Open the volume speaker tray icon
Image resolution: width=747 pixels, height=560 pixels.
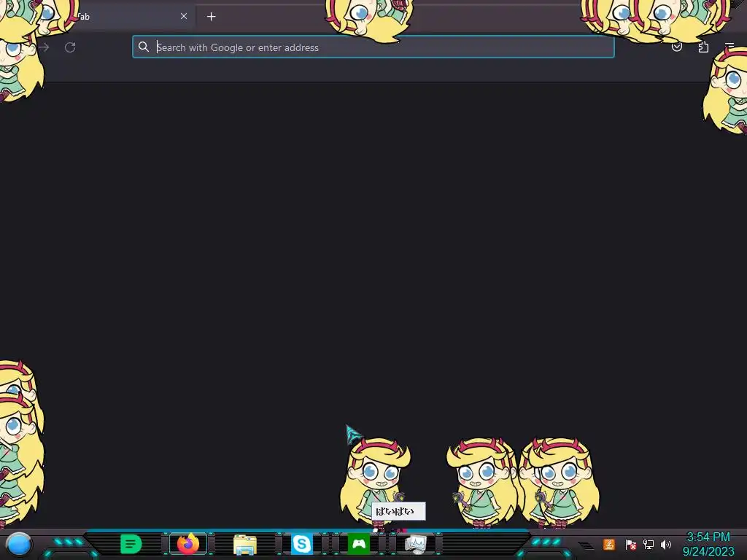(x=665, y=544)
